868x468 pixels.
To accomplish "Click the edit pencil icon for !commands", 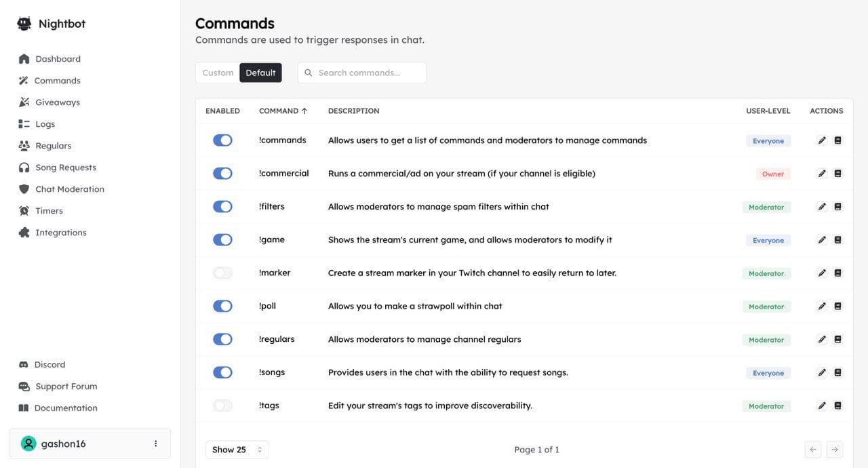I will [x=822, y=140].
